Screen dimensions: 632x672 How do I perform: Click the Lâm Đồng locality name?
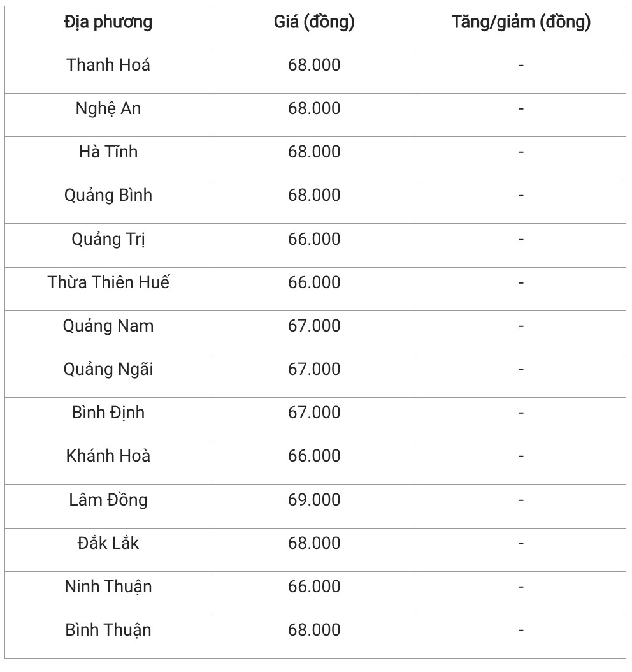tap(108, 500)
